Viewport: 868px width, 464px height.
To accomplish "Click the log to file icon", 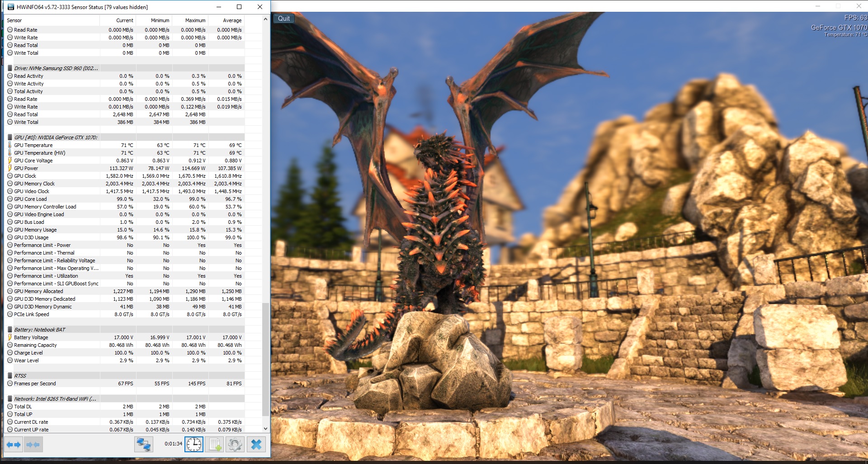I will tap(214, 445).
